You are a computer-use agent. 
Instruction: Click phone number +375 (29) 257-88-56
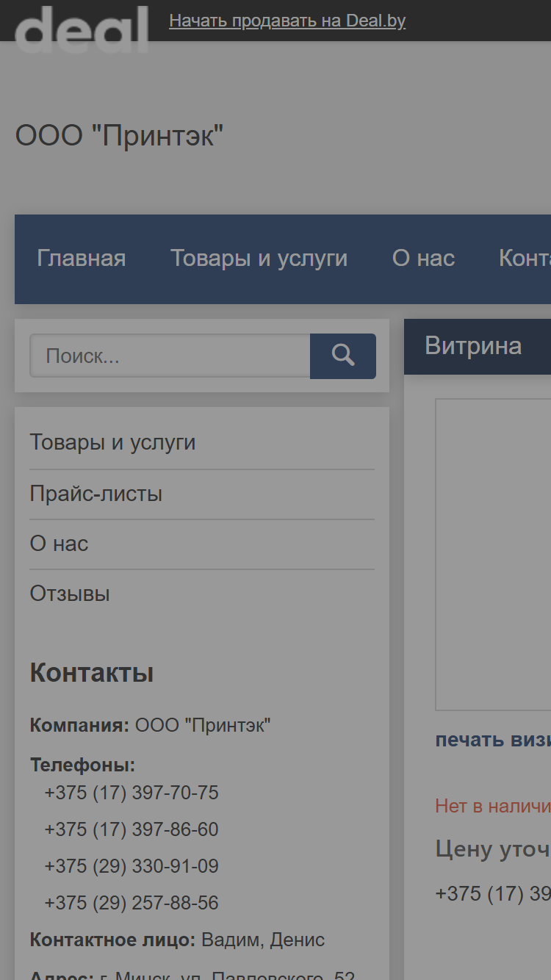[132, 904]
